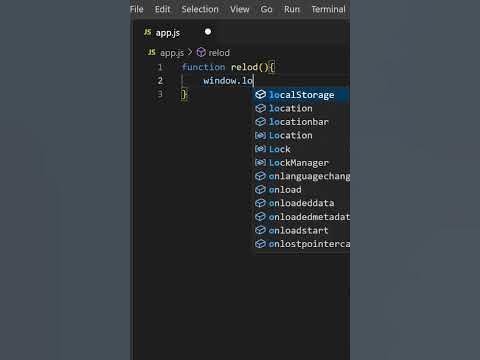Click the relod cube icon in breadcrumb
Image resolution: width=480 pixels, height=360 pixels.
tap(201, 52)
